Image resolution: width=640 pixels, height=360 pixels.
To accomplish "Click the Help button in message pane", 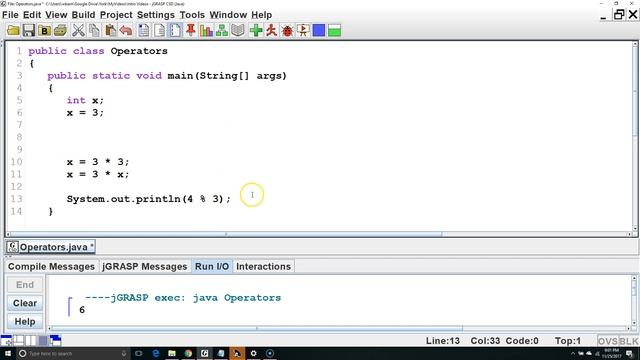I will point(25,322).
